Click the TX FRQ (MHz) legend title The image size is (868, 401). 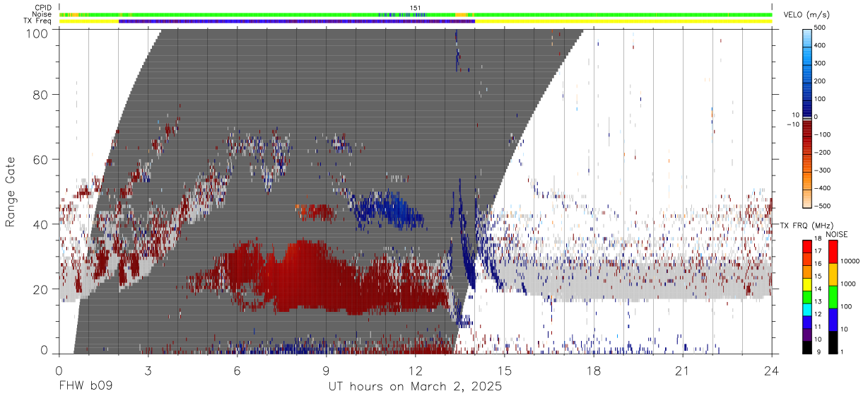(805, 225)
